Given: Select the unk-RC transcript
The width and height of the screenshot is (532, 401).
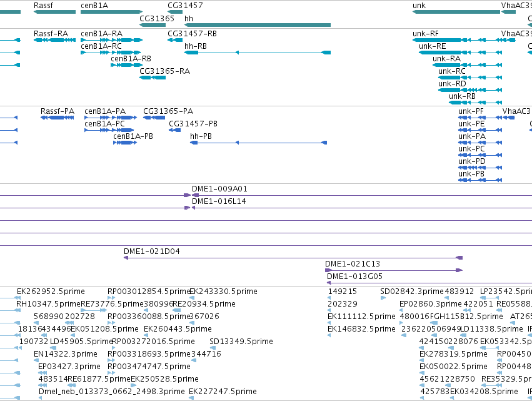Looking at the screenshot, I should (x=470, y=78).
